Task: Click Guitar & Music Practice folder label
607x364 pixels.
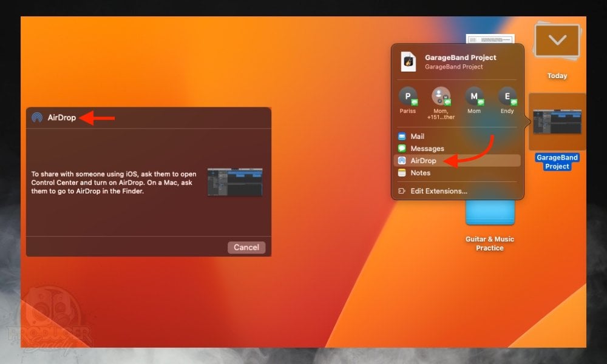Action: (x=490, y=243)
